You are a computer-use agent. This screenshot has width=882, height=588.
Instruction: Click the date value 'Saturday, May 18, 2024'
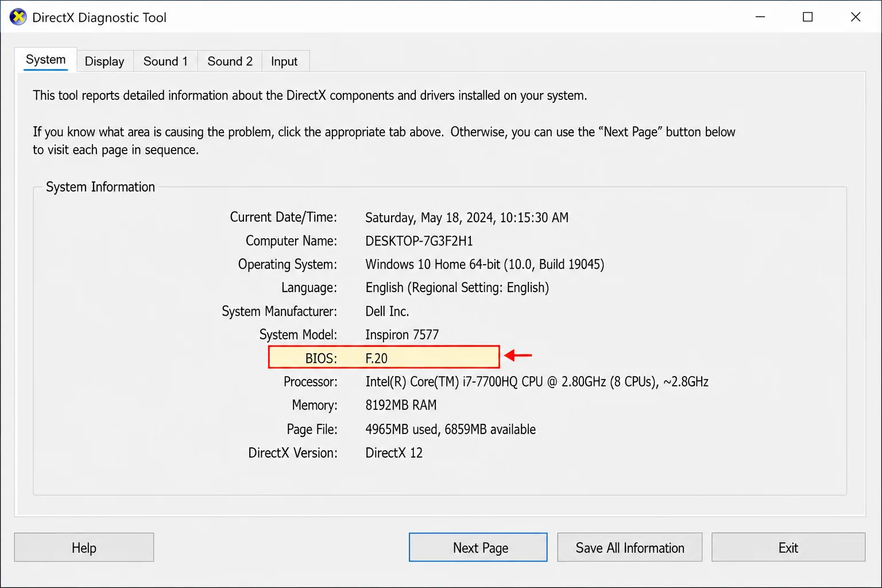click(x=430, y=218)
